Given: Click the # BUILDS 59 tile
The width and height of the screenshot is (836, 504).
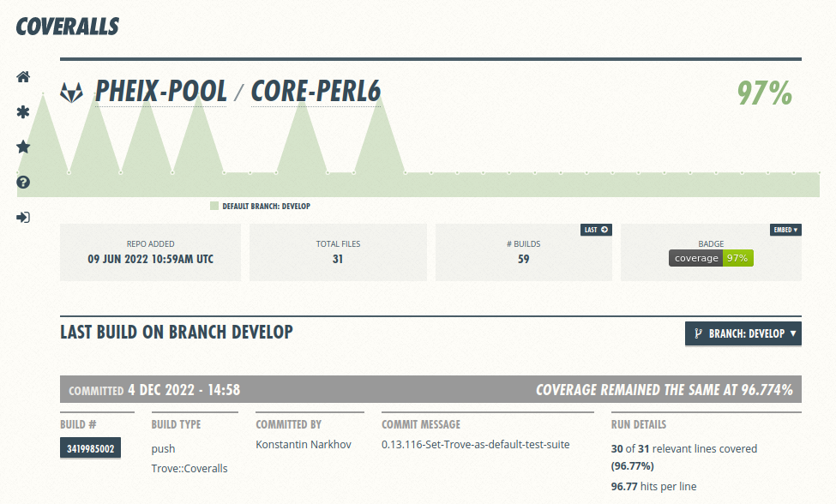Looking at the screenshot, I should tap(523, 252).
